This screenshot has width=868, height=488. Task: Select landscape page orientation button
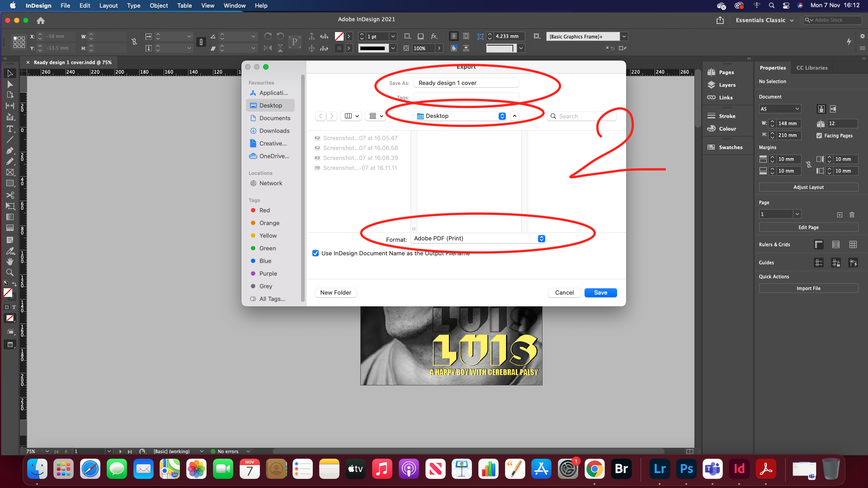[833, 109]
